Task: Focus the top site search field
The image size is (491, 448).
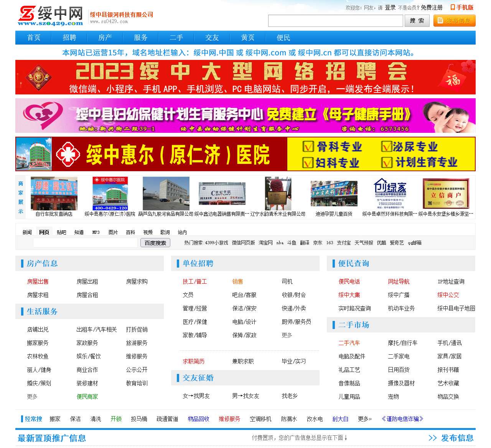Action: (336, 21)
